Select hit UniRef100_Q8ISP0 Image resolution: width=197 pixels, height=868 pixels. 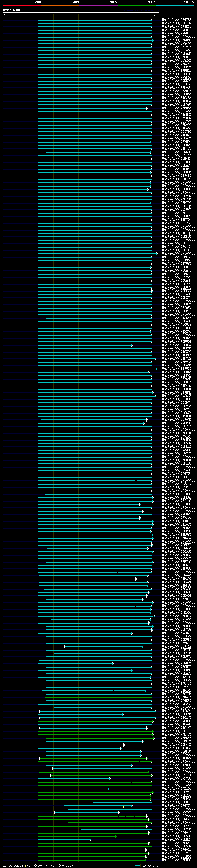pos(177,121)
